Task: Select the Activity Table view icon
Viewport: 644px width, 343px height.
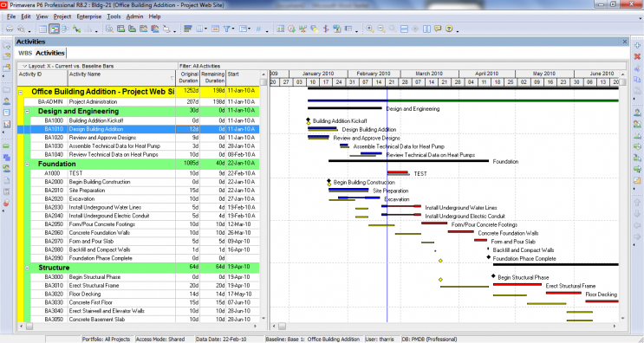Action: coord(42,29)
